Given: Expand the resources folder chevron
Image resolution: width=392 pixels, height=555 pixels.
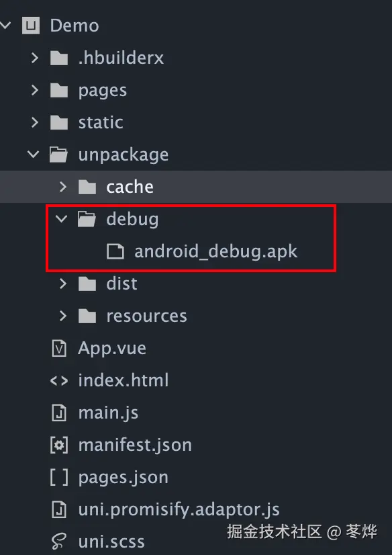Looking at the screenshot, I should (62, 316).
